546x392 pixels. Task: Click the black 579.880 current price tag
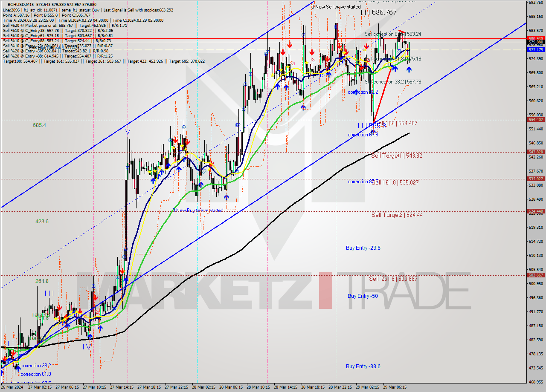pos(536,42)
